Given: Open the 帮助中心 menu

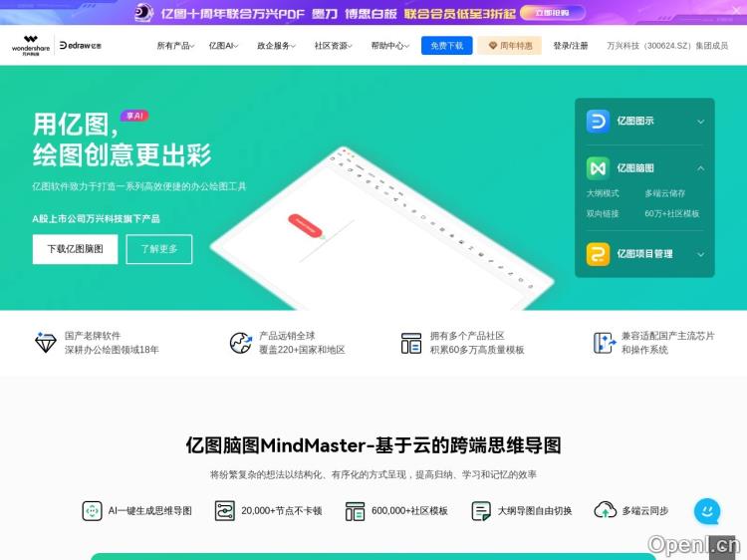Looking at the screenshot, I should 390,46.
